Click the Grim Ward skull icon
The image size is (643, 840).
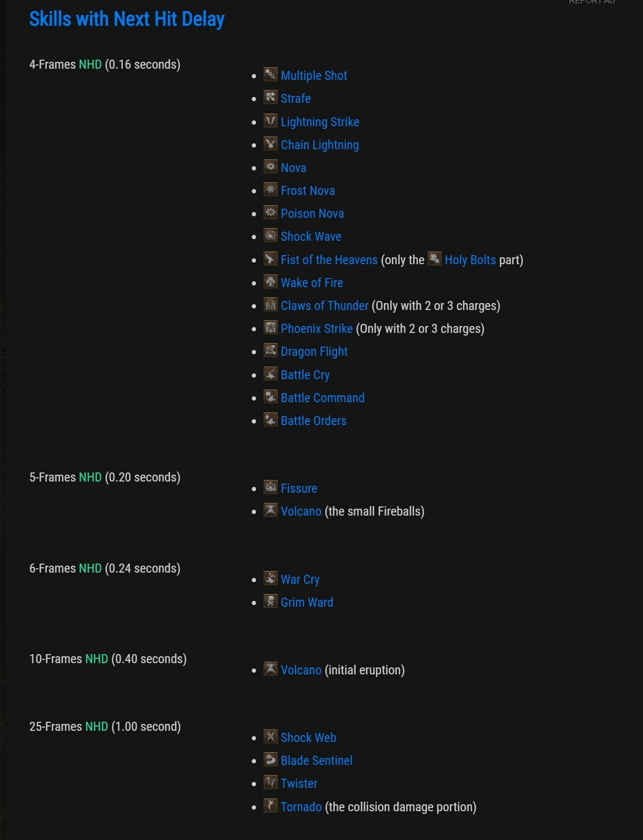tap(270, 601)
